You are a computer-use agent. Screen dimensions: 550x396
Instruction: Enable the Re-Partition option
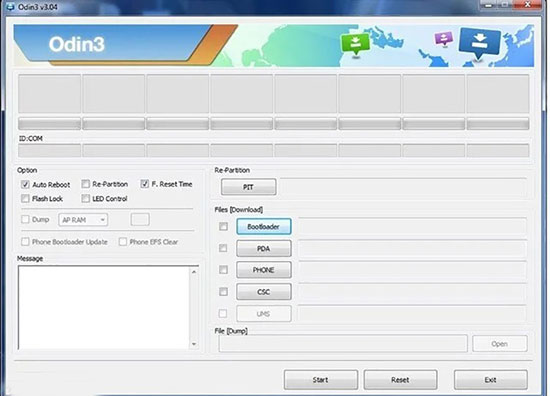[86, 184]
